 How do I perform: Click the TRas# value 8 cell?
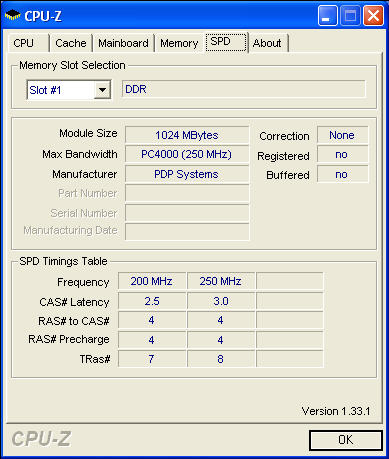click(x=221, y=359)
